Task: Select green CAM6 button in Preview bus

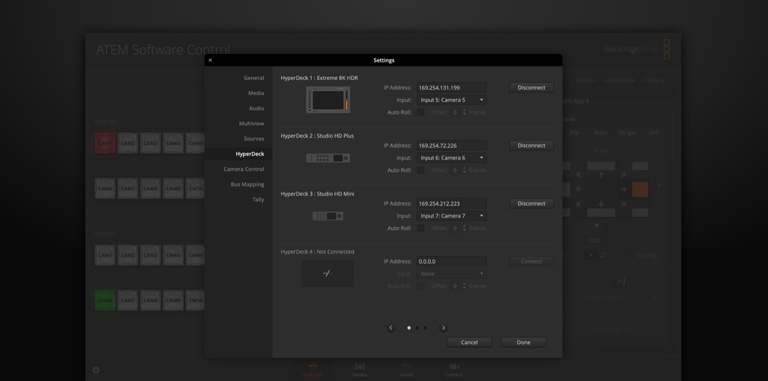Action: [x=105, y=300]
